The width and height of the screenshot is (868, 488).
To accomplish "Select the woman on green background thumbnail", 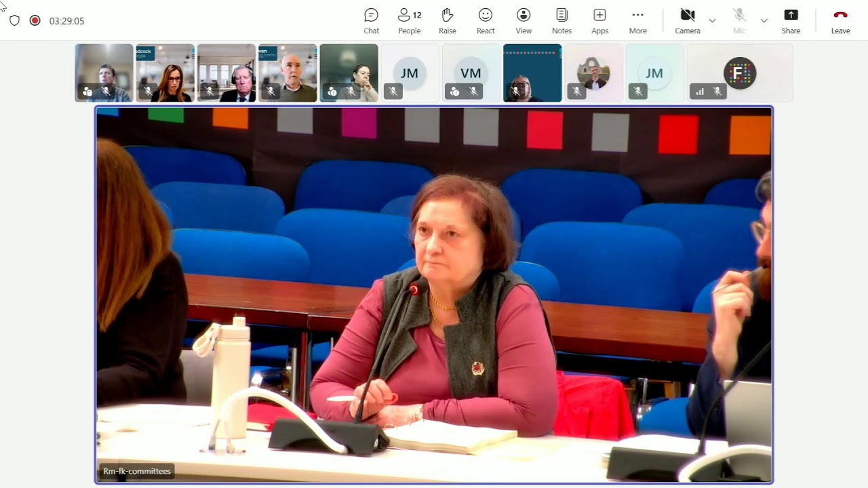I will (349, 73).
